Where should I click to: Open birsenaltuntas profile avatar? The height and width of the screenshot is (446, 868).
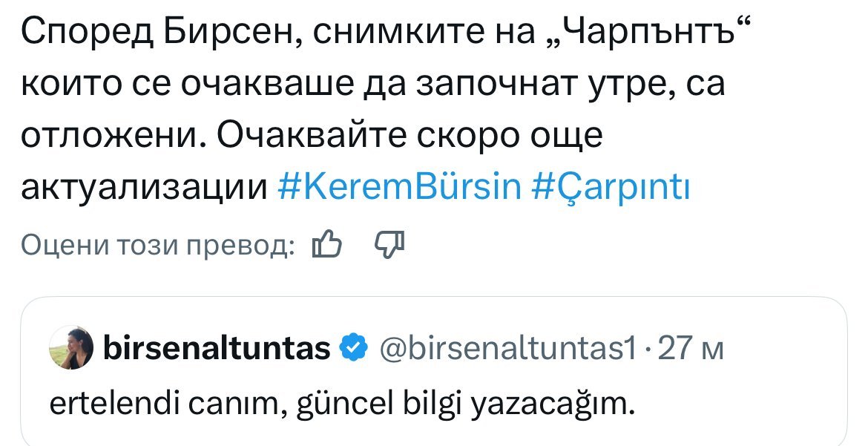71,347
